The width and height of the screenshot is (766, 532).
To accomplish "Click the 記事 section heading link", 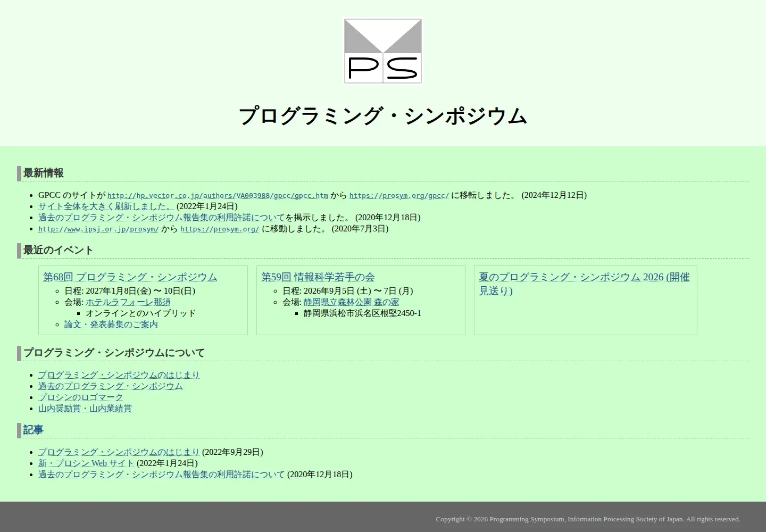I will pyautogui.click(x=33, y=430).
